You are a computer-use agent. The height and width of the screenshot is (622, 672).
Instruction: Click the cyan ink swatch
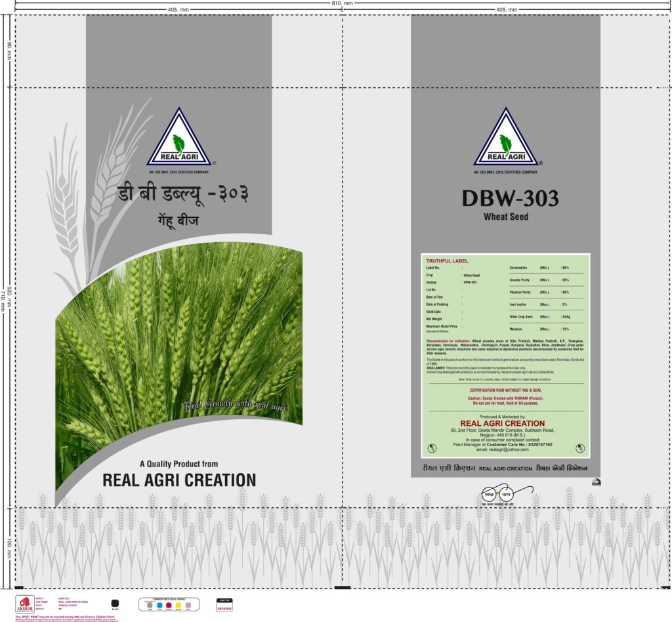(159, 605)
